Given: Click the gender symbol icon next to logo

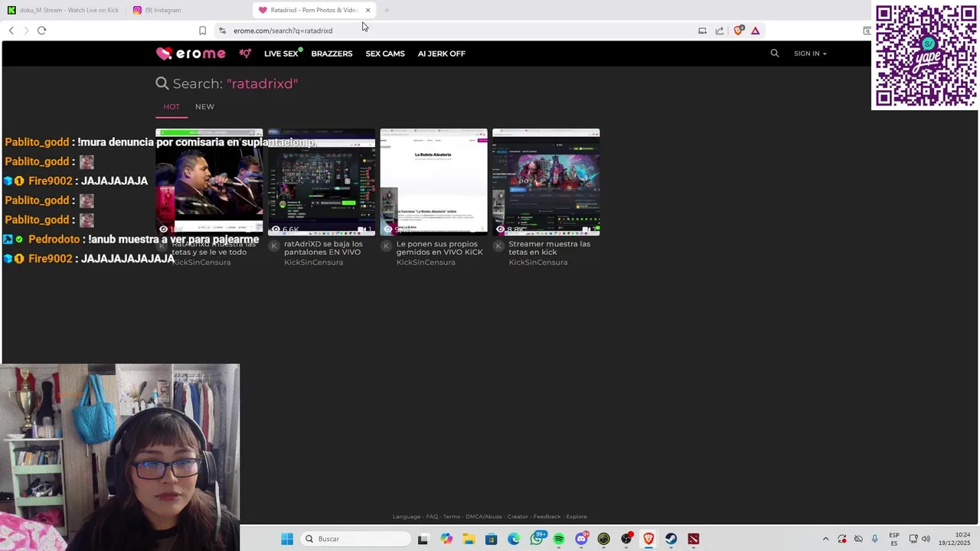Looking at the screenshot, I should [x=245, y=54].
